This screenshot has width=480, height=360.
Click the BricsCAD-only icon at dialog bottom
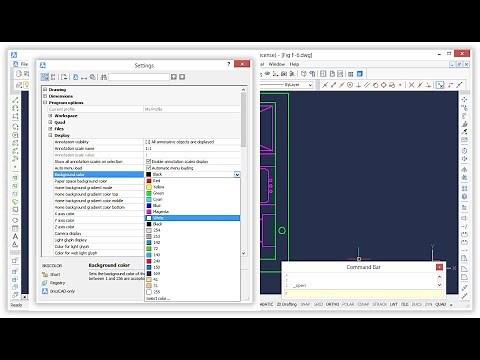click(x=45, y=291)
